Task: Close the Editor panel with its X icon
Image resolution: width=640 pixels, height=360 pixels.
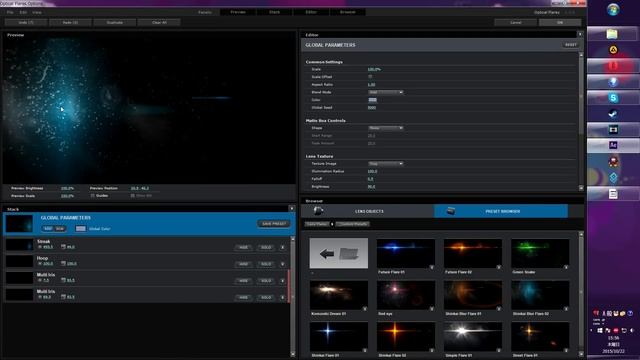Action: pos(580,34)
